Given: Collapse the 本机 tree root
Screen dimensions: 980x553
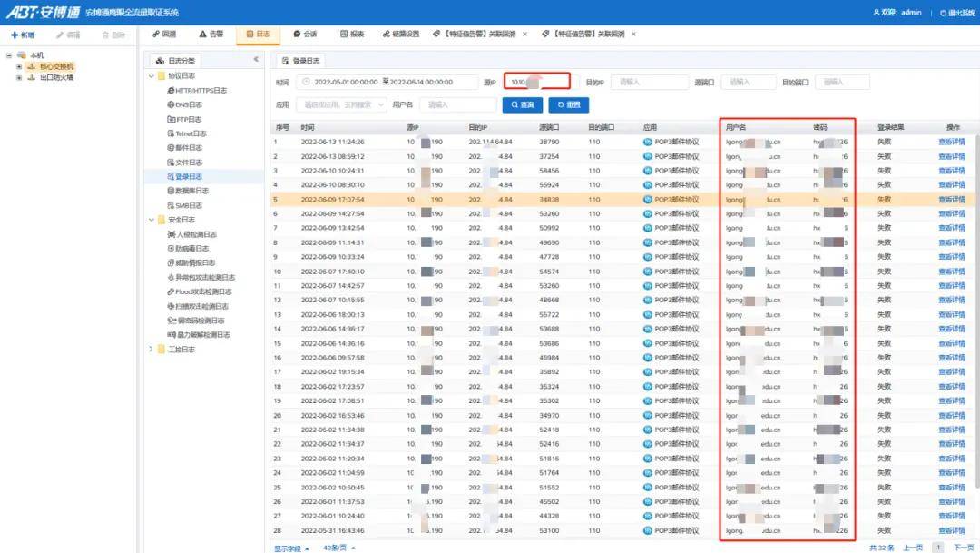Looking at the screenshot, I should pyautogui.click(x=9, y=55).
